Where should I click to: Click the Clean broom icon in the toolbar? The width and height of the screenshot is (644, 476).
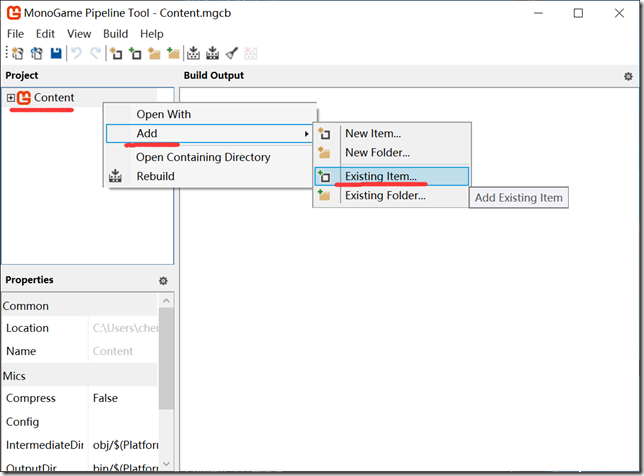(231, 54)
